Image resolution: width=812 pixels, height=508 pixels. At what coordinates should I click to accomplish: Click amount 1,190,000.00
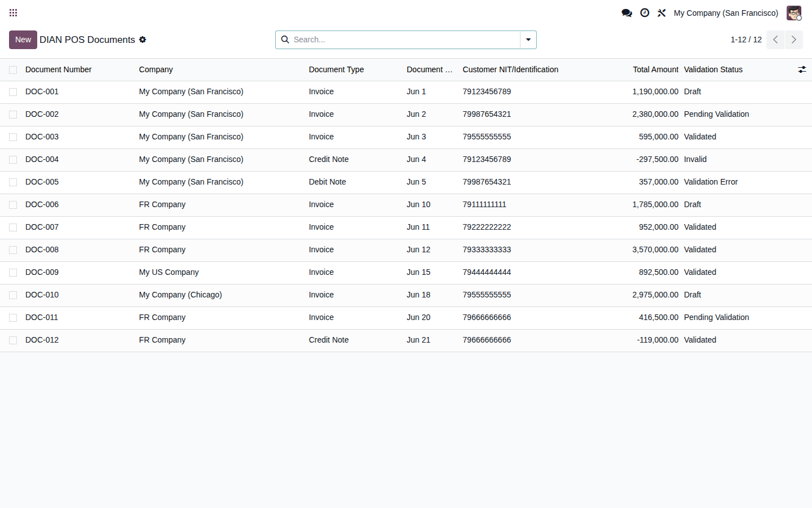(x=655, y=91)
